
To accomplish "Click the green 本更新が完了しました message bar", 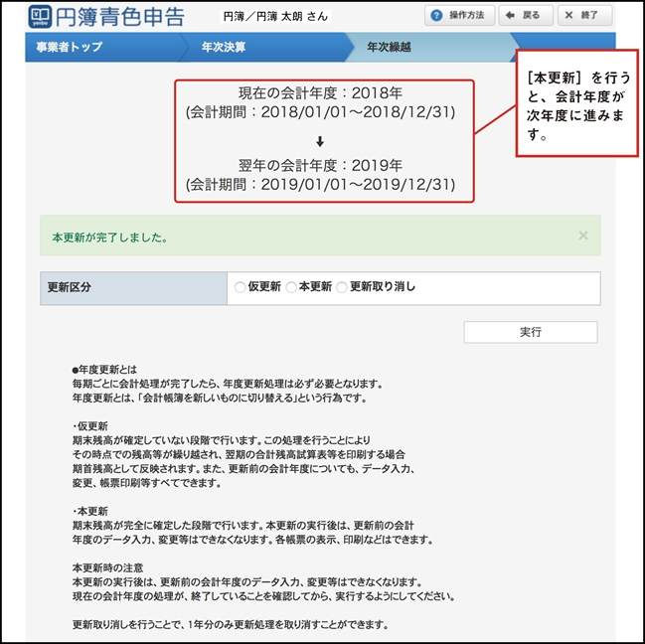I will (x=298, y=238).
